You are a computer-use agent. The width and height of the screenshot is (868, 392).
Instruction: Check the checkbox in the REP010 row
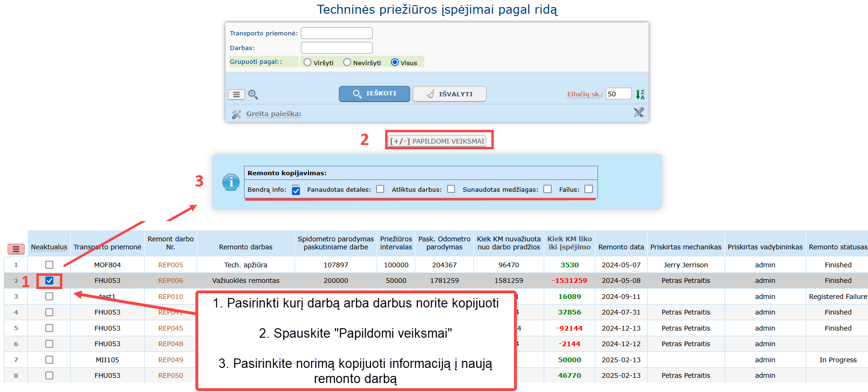tap(49, 297)
